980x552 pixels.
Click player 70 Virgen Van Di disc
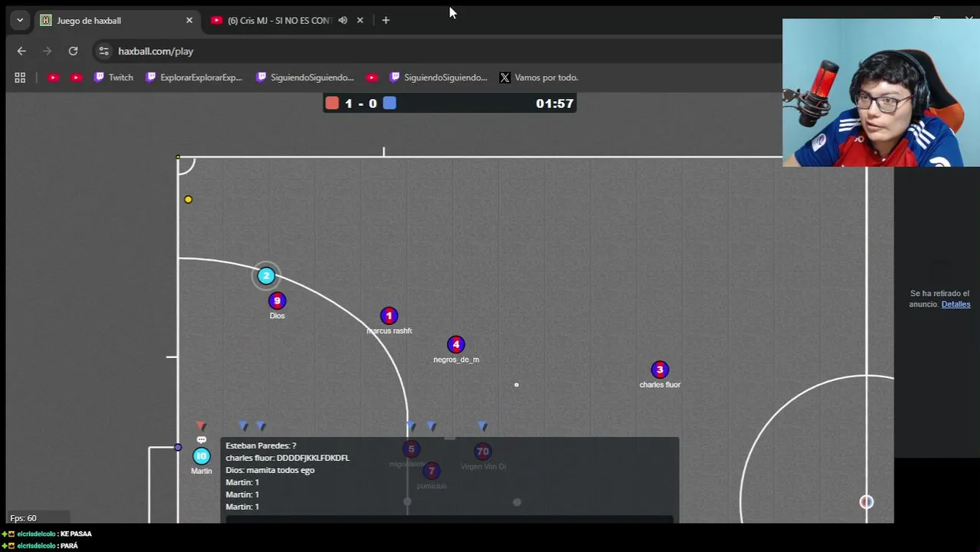(482, 452)
